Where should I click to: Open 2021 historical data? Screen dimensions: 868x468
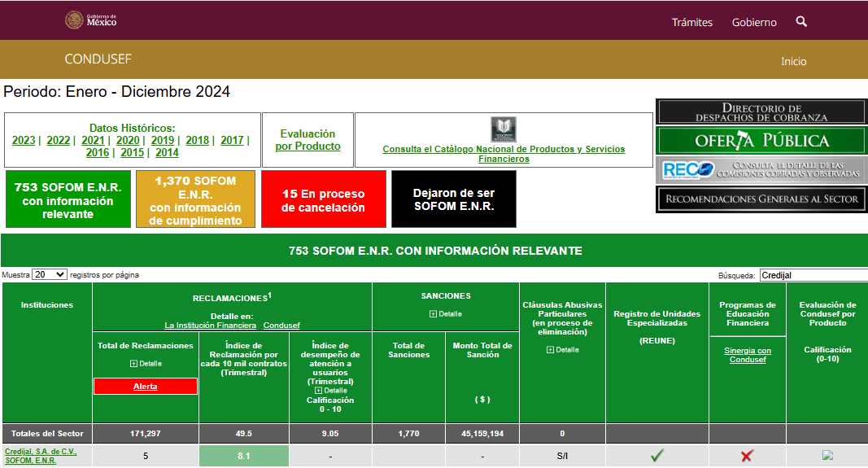click(x=93, y=140)
